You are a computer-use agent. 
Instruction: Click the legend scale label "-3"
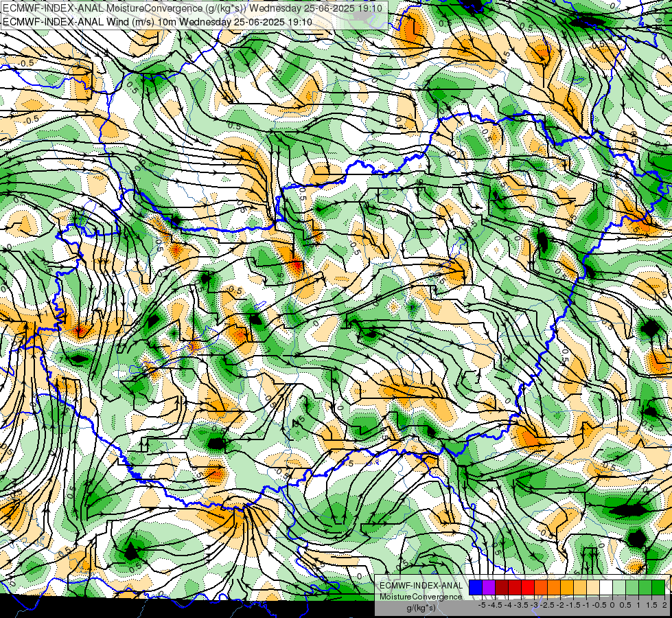pos(534,605)
